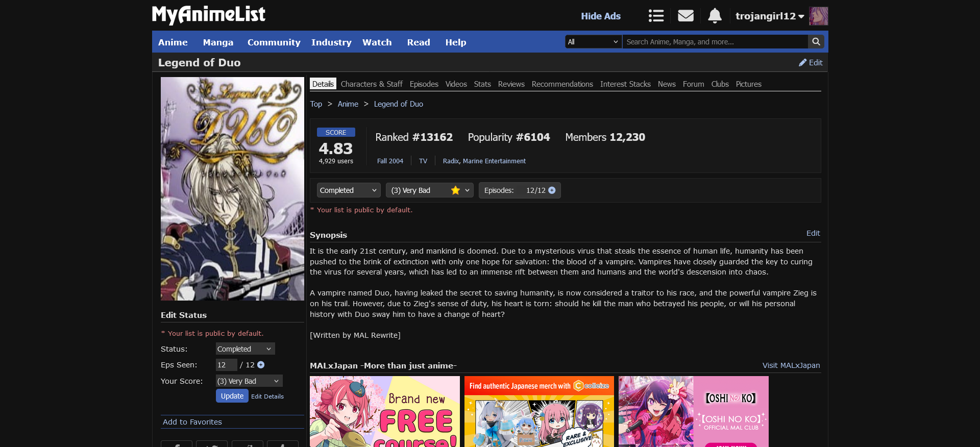Open the Status dropdown in Edit Status
This screenshot has width=980, height=447.
click(244, 349)
